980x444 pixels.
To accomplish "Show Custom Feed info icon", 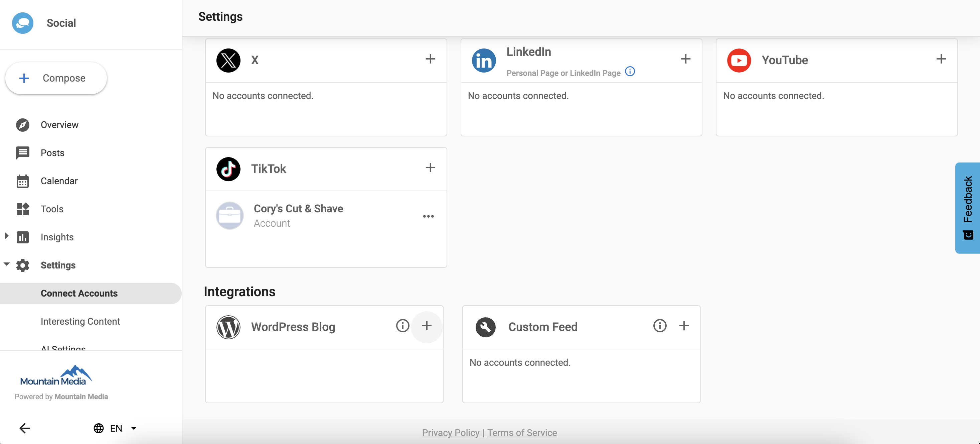I will 659,326.
